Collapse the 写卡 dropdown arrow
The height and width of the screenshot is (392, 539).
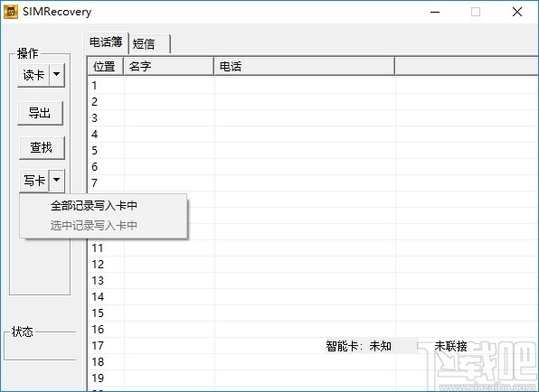pyautogui.click(x=57, y=181)
